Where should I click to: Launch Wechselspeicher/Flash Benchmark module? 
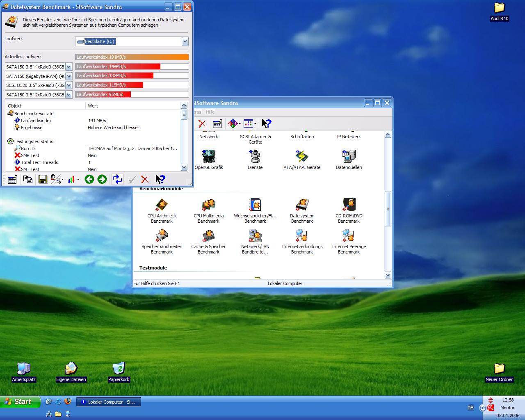255,211
